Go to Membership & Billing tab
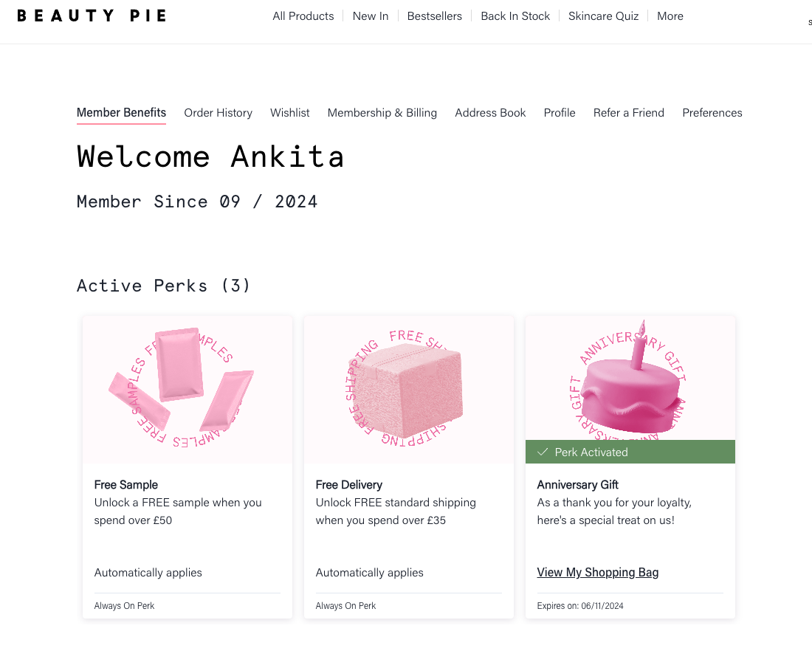Viewport: 812px width, 651px height. (x=382, y=113)
